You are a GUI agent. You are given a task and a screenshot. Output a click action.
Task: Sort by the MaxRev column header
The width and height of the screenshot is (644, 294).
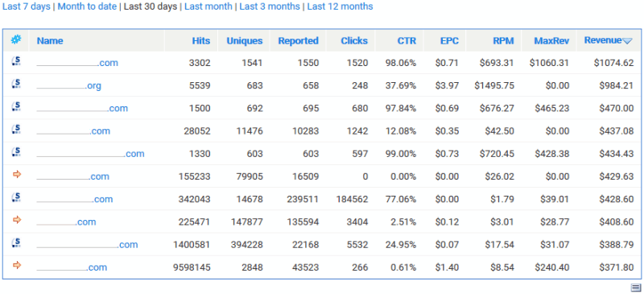click(x=551, y=41)
